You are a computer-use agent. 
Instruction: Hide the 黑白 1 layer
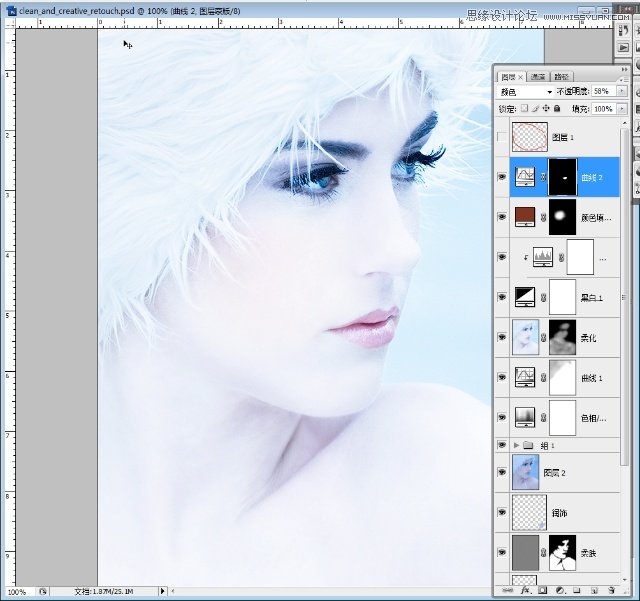tap(502, 297)
